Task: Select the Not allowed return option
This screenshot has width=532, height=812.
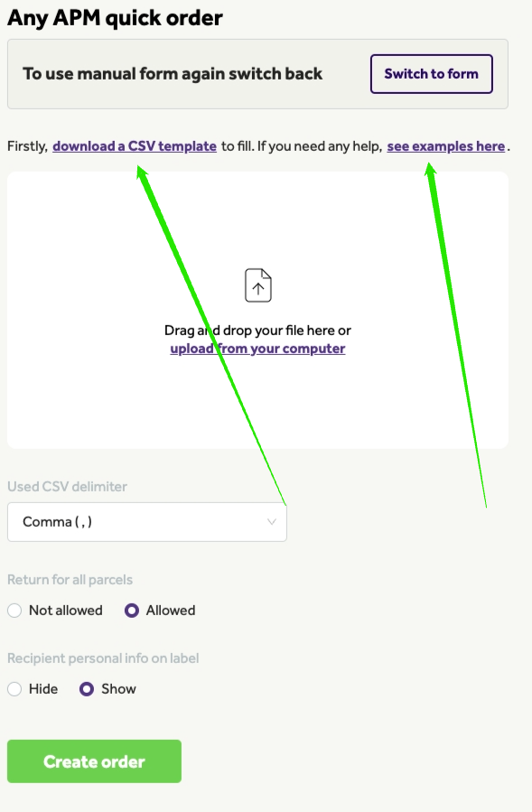Action: [14, 611]
